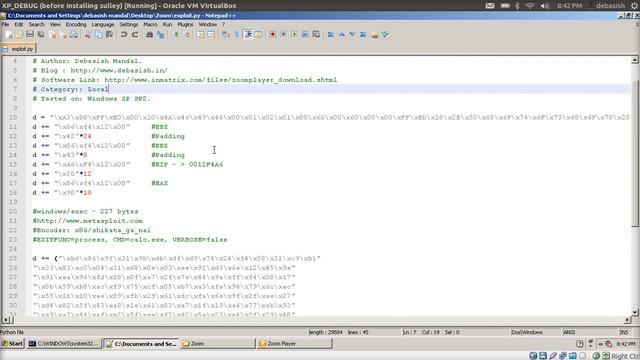Click the '#windows/exec - 227 bytes' comment

click(x=85, y=211)
